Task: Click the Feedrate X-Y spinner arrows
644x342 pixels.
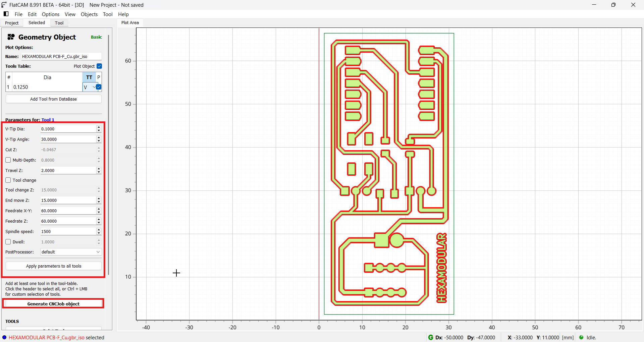Action: tap(99, 211)
